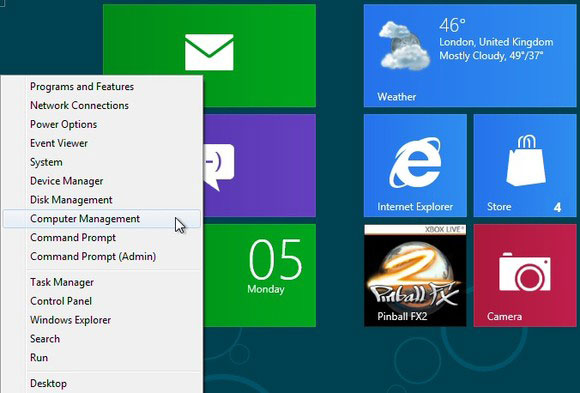Choose Run from the menu

coord(102,358)
